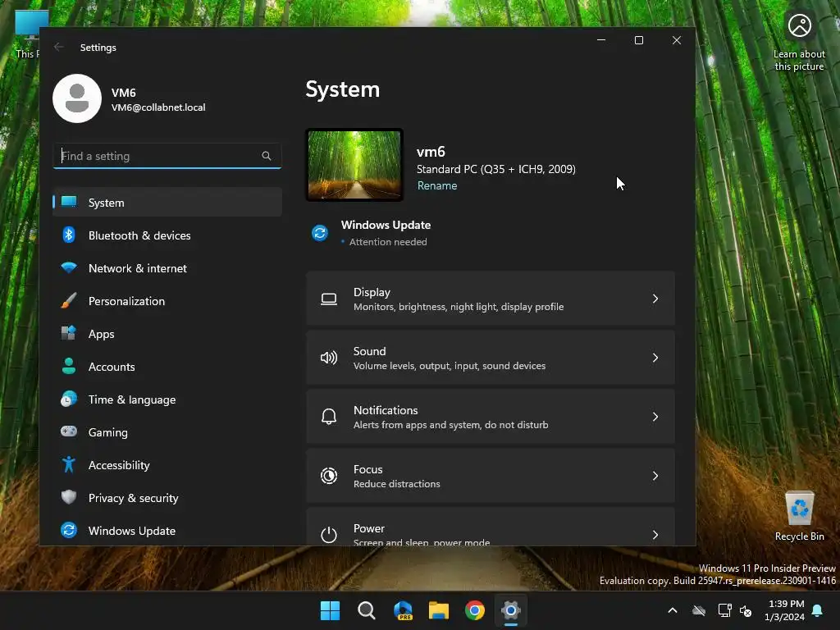Viewport: 840px width, 630px height.
Task: Click the Time & language clock icon
Action: [69, 399]
